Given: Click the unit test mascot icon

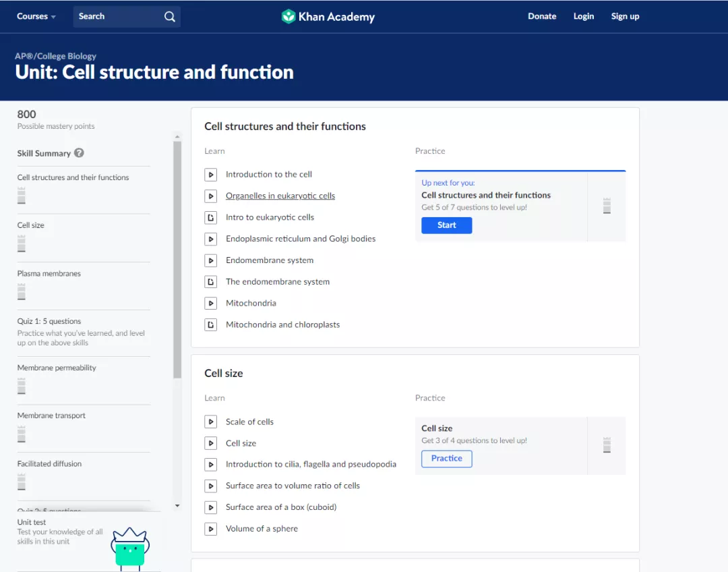Looking at the screenshot, I should pyautogui.click(x=129, y=547).
